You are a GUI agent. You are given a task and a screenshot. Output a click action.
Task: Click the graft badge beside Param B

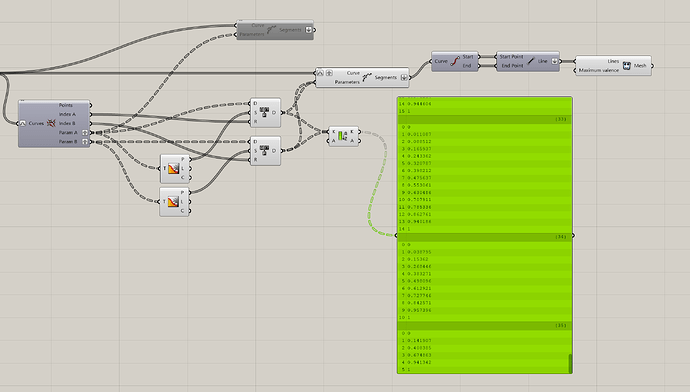[85, 142]
